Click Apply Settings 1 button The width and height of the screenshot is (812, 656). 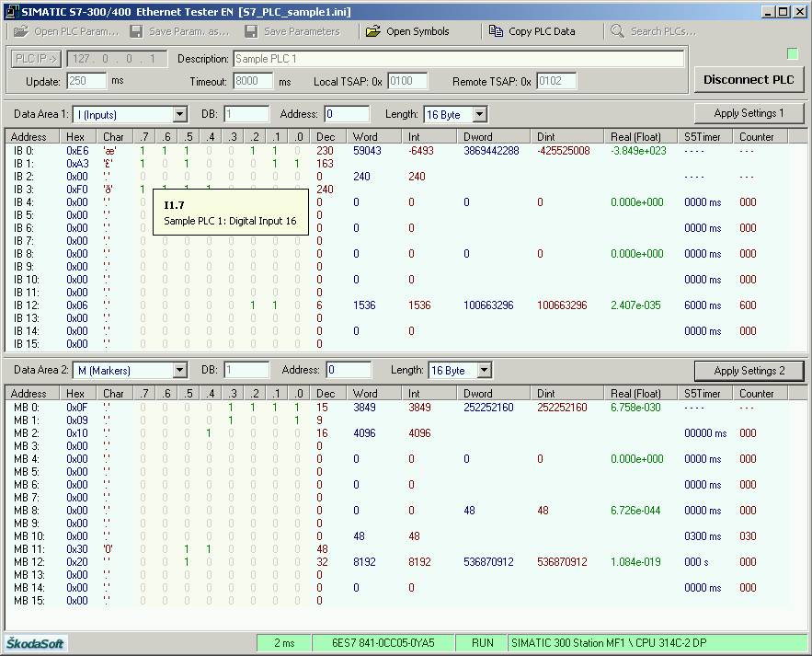[x=749, y=113]
